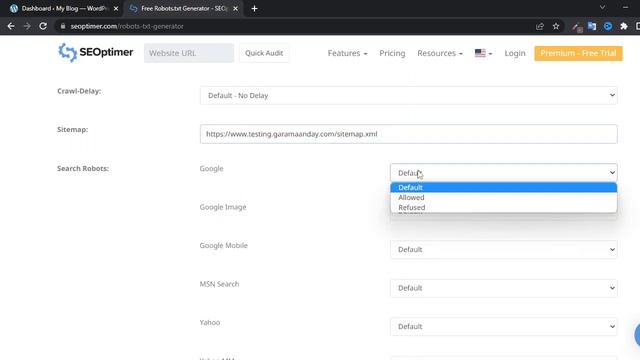Click the Crawl-Delay: label

[79, 91]
